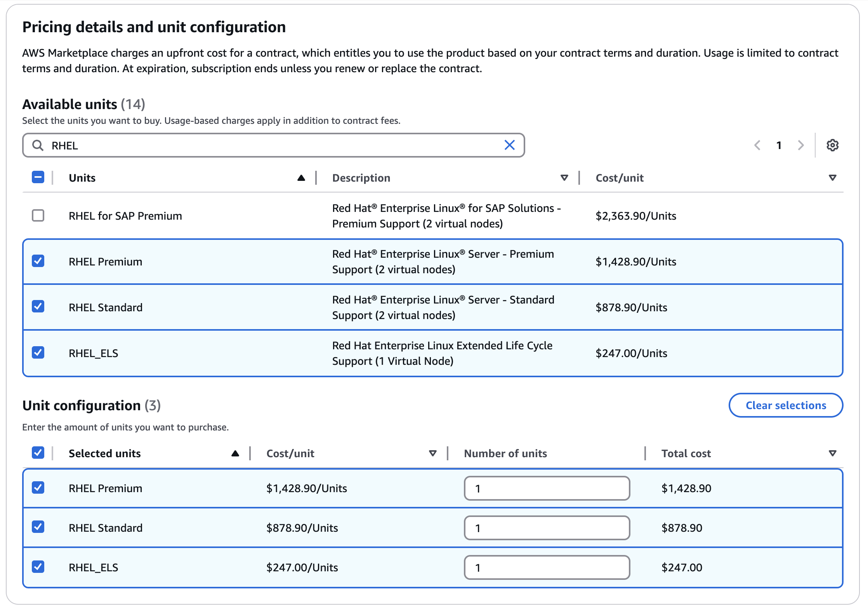Click $1,428.90 total cost value
Screen dimensions: 868x614
click(x=686, y=488)
